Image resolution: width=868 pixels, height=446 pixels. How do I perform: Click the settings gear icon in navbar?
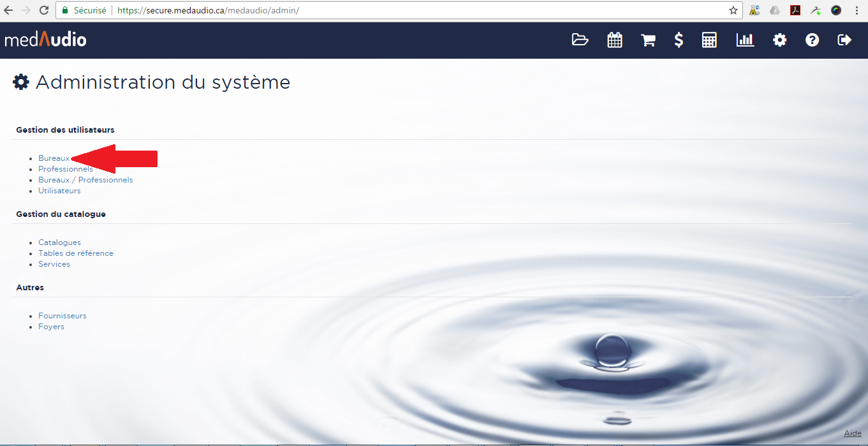coord(779,40)
